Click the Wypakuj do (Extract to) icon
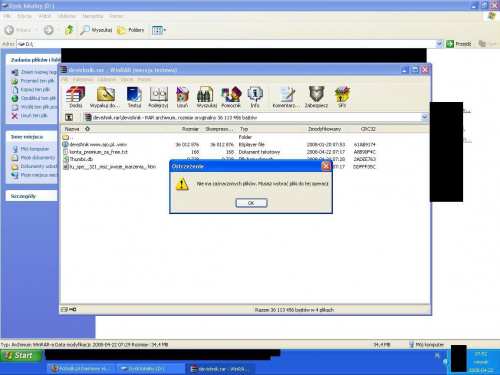Viewport: 500px width, 375px height. (105, 97)
